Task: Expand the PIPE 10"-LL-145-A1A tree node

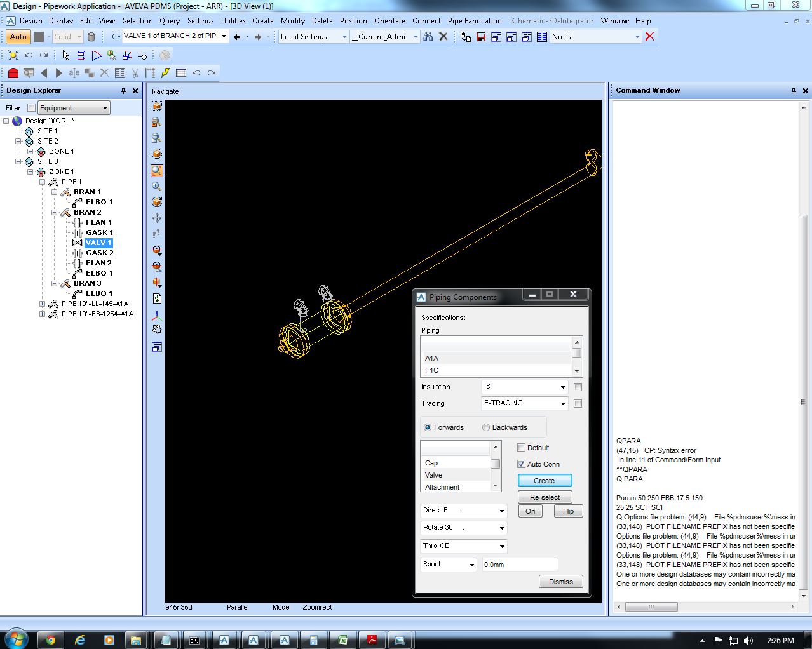Action: tap(42, 304)
